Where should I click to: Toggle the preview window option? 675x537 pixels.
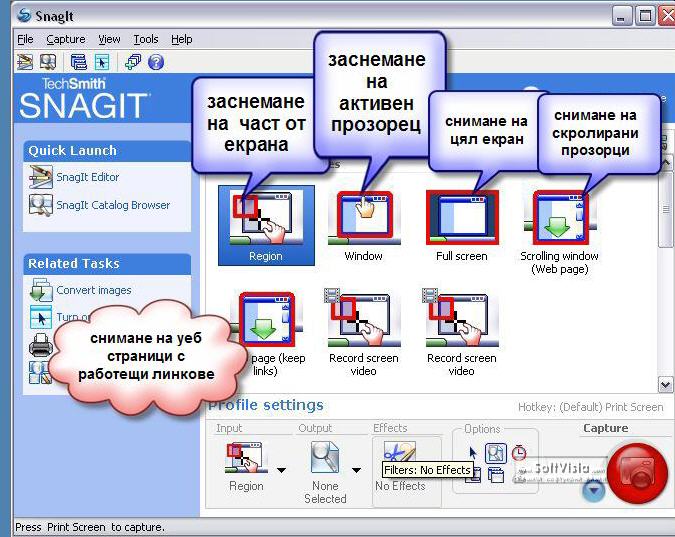click(x=495, y=453)
